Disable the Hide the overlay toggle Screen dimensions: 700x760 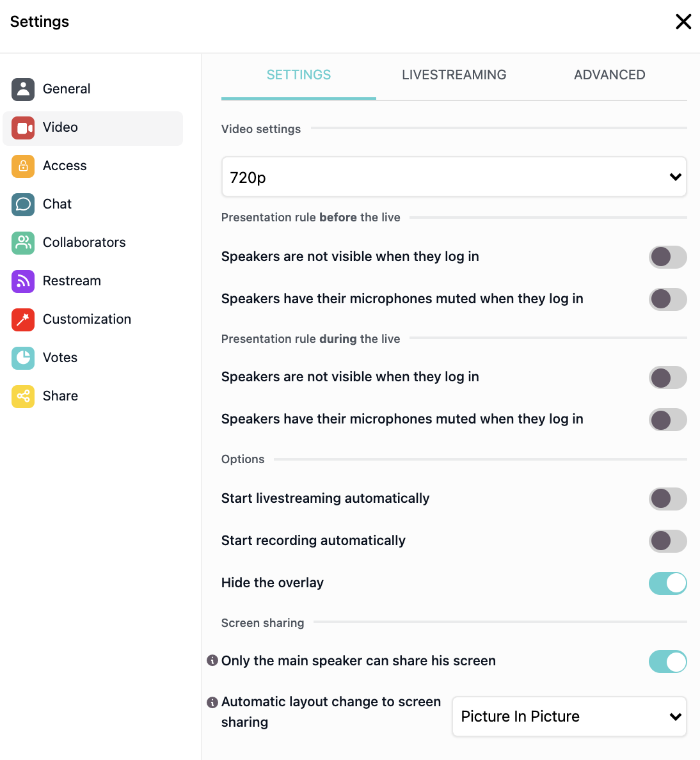click(667, 583)
